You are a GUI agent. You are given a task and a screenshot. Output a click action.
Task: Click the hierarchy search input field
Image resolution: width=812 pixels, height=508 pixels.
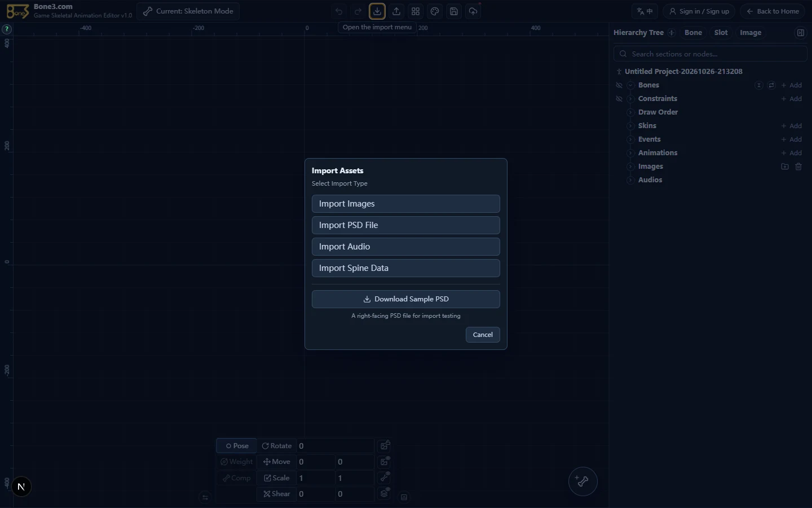point(710,54)
